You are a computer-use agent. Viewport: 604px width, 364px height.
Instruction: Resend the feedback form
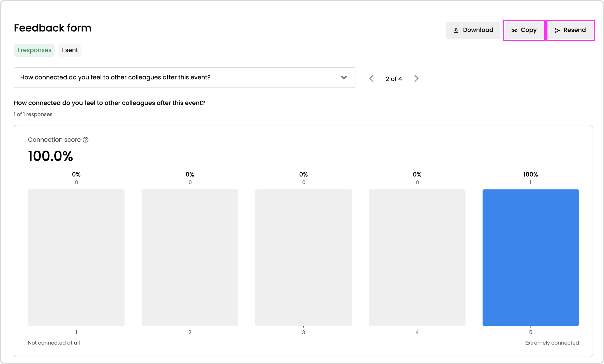(x=570, y=30)
